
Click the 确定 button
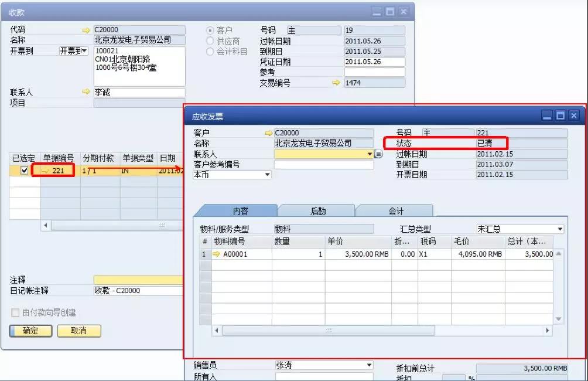[x=30, y=331]
